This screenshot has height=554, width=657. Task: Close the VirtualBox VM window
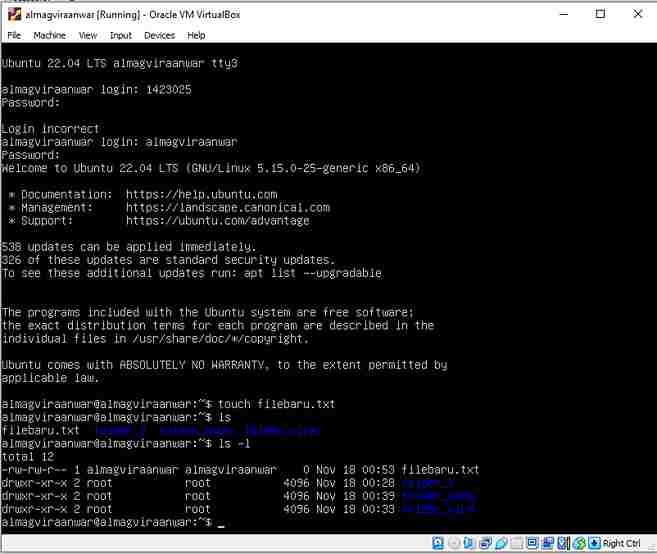pyautogui.click(x=637, y=14)
